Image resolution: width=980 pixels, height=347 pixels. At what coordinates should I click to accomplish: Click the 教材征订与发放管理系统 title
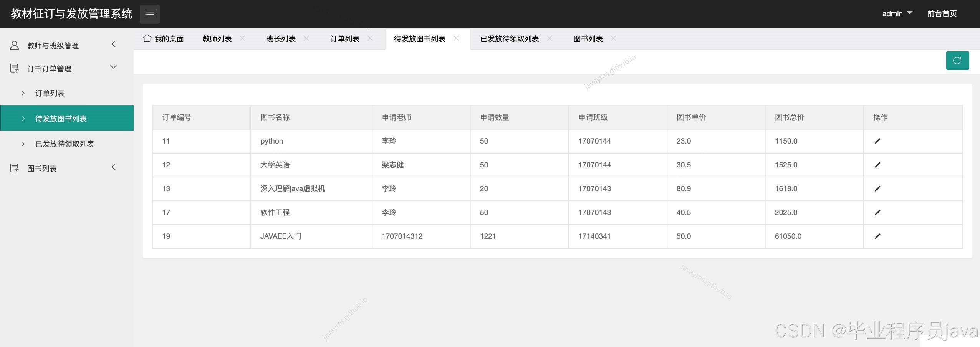click(71, 14)
